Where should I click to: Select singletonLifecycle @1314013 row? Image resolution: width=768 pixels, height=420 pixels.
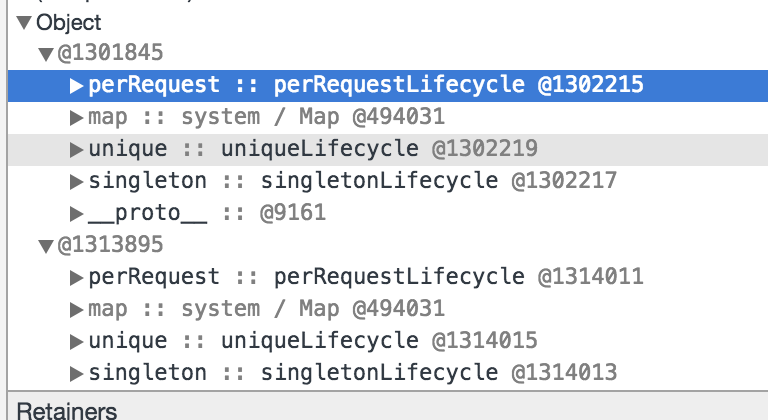coord(388,373)
